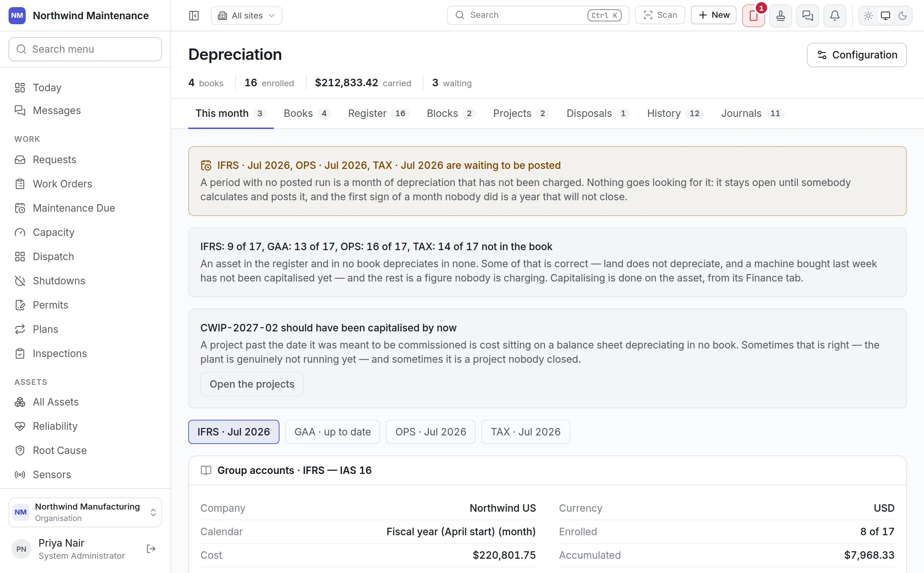Focus the top Search field
The image size is (924, 573).
[x=538, y=15]
